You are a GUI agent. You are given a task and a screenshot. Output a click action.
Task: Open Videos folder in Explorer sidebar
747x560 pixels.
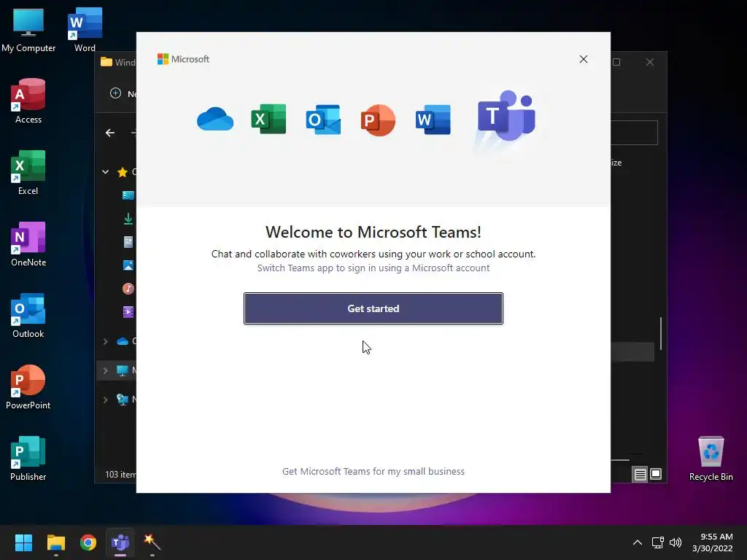(128, 312)
